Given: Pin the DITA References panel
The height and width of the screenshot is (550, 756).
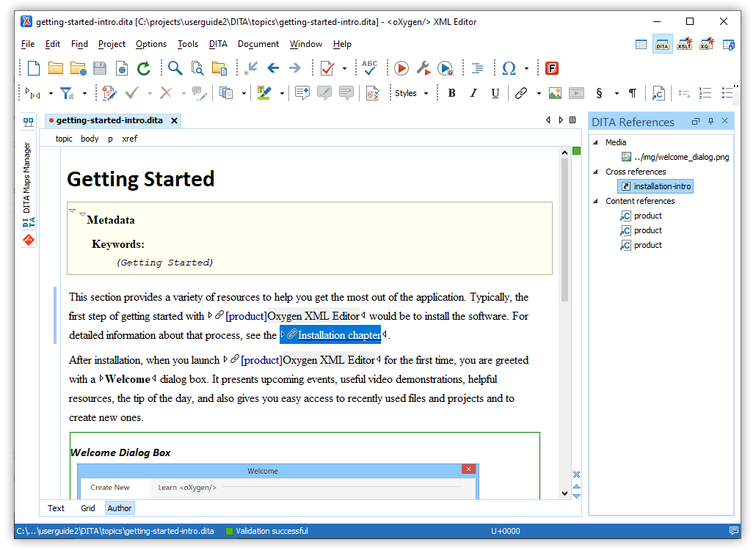Looking at the screenshot, I should point(710,121).
